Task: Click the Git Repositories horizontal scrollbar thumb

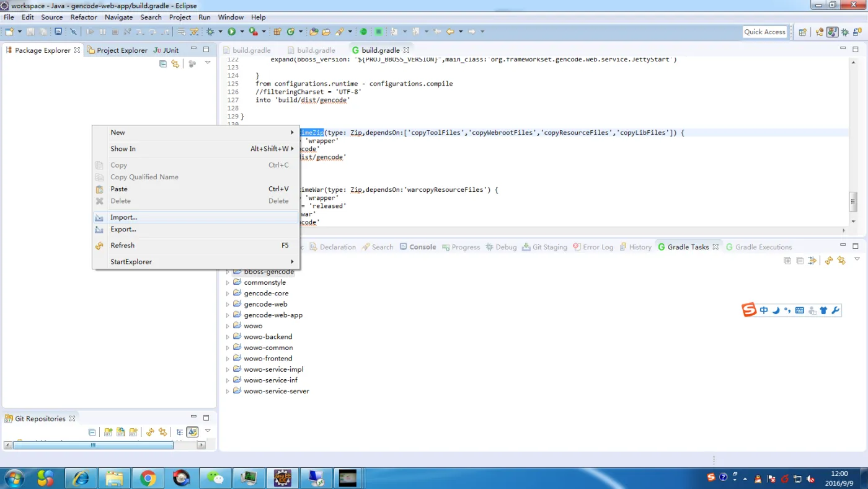Action: pos(93,445)
